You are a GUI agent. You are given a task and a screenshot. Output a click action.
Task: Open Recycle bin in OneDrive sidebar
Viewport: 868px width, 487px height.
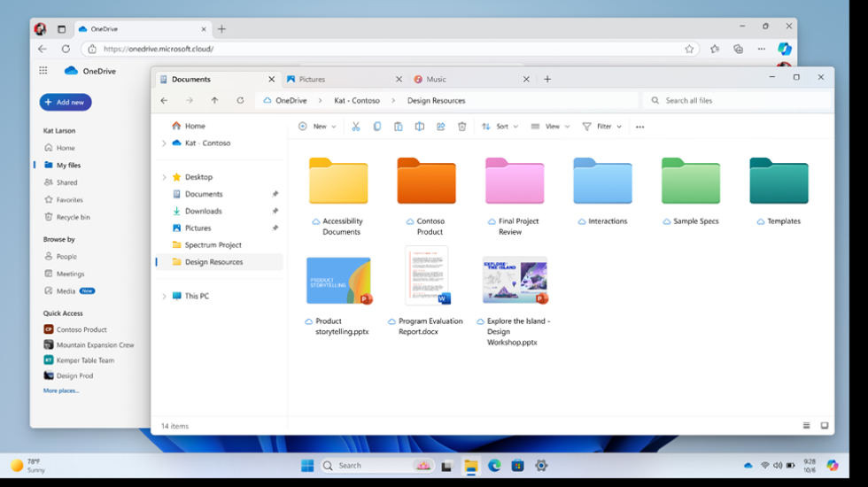pyautogui.click(x=66, y=217)
